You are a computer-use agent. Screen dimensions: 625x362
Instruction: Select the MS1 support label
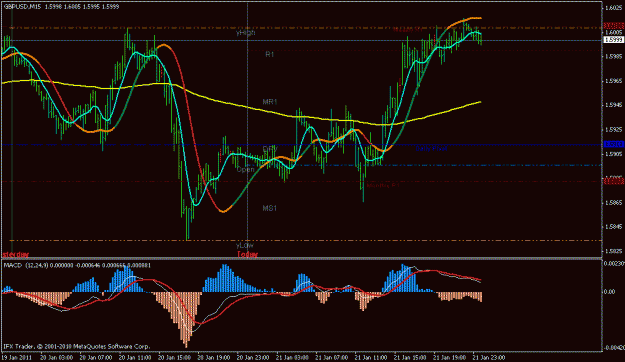click(269, 208)
